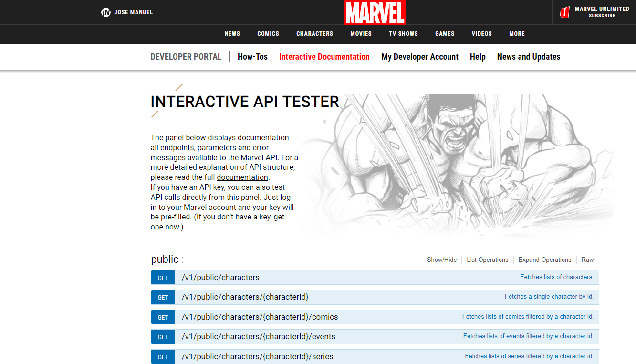Image resolution: width=636 pixels, height=364 pixels.
Task: Go to the Developer Portal home
Action: (186, 57)
